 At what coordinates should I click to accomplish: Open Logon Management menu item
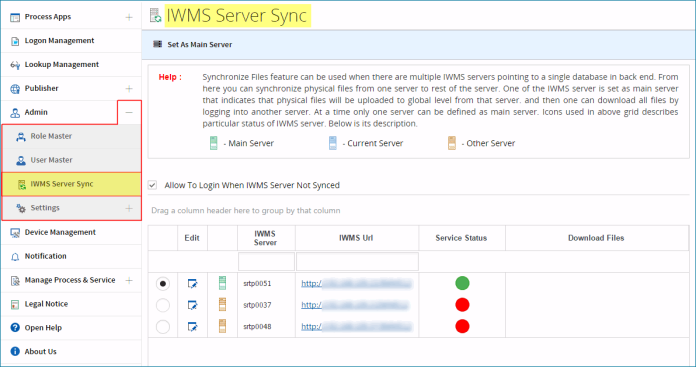71,41
